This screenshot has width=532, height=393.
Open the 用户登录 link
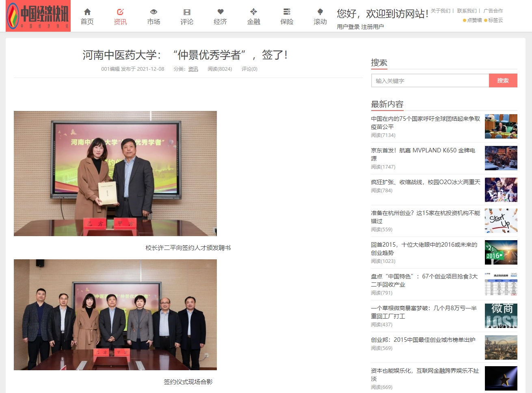pos(348,27)
